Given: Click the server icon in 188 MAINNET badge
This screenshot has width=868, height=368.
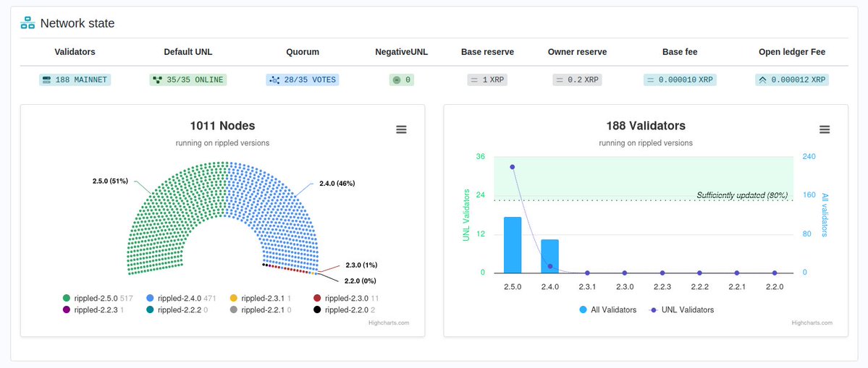Looking at the screenshot, I should coord(46,80).
